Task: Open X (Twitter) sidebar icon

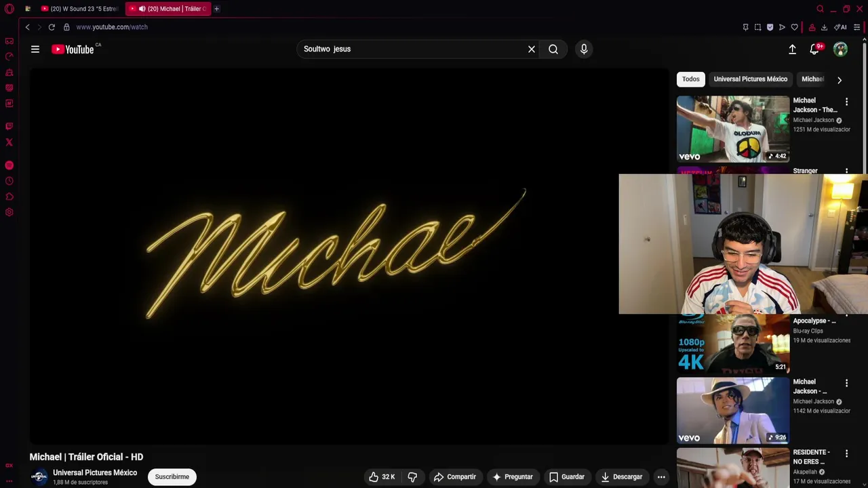Action: coord(9,142)
